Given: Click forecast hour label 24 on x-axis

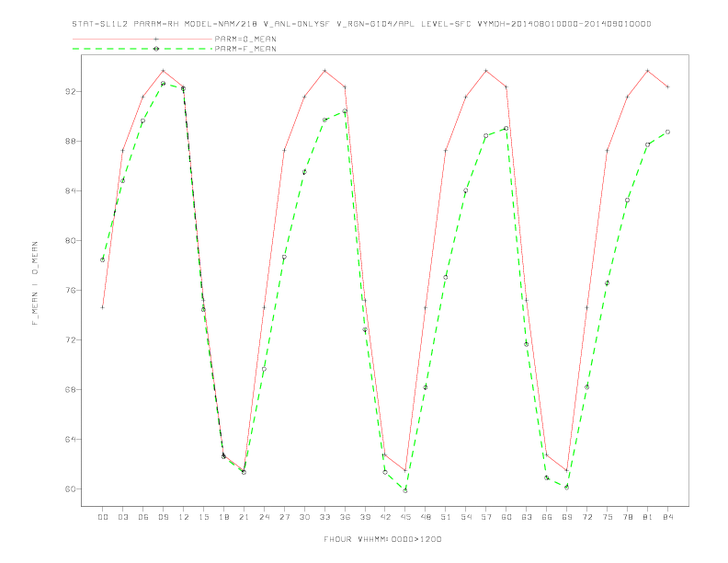Looking at the screenshot, I should coord(264,517).
